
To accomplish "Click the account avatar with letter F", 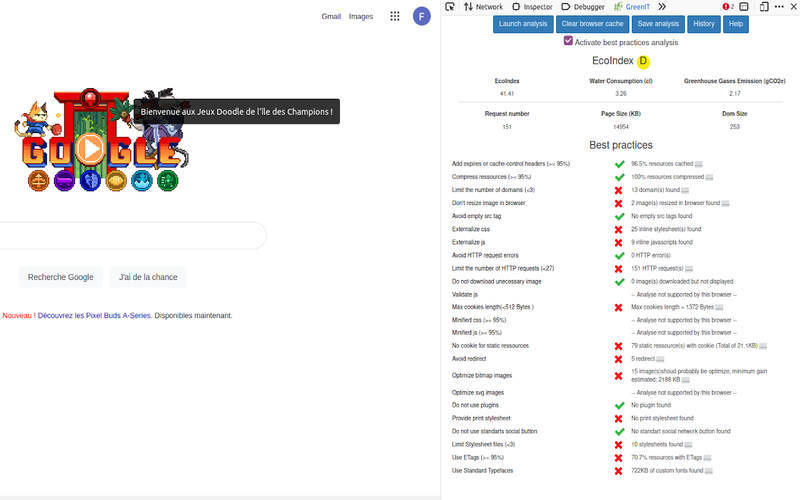I will (x=422, y=16).
